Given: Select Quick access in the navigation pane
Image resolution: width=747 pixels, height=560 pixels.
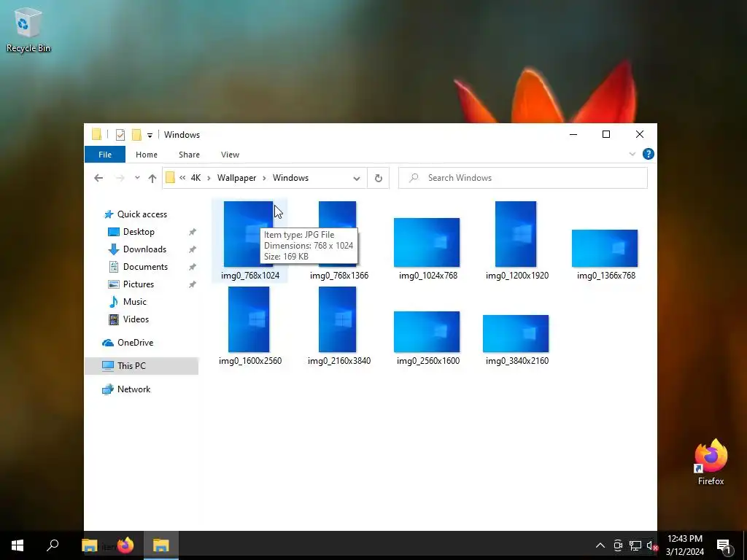Looking at the screenshot, I should tap(142, 214).
